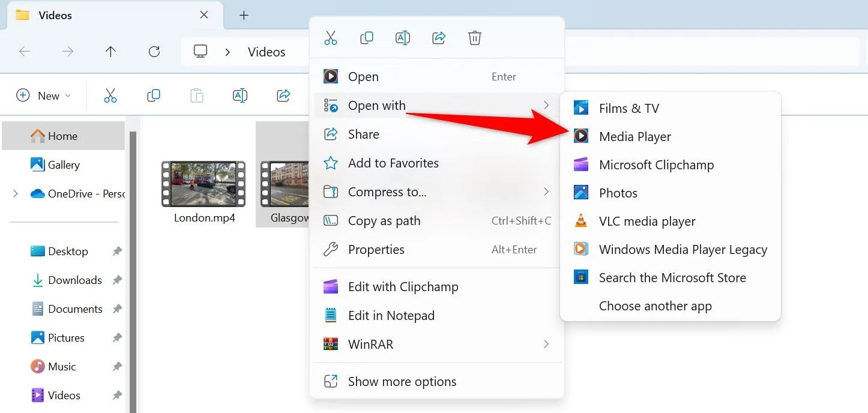Expand the OneDrive tree arrow

(16, 193)
